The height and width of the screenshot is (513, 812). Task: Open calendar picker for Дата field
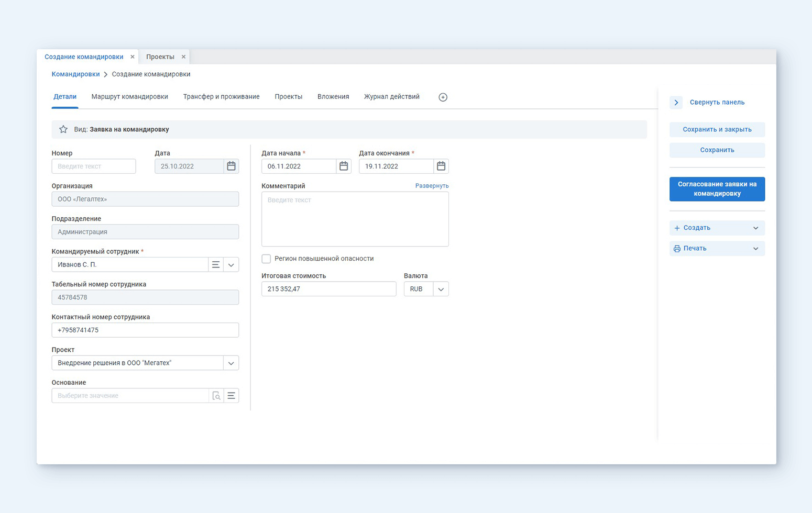231,166
